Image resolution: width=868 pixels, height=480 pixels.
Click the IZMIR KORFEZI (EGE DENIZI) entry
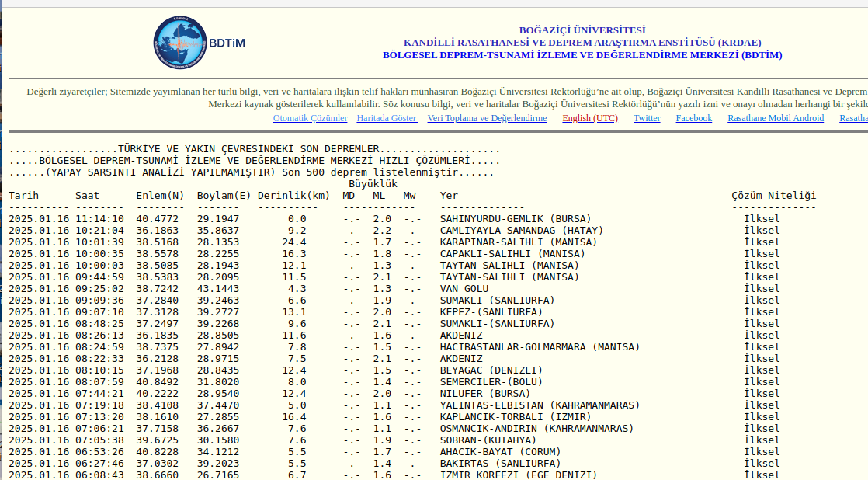[x=518, y=475]
